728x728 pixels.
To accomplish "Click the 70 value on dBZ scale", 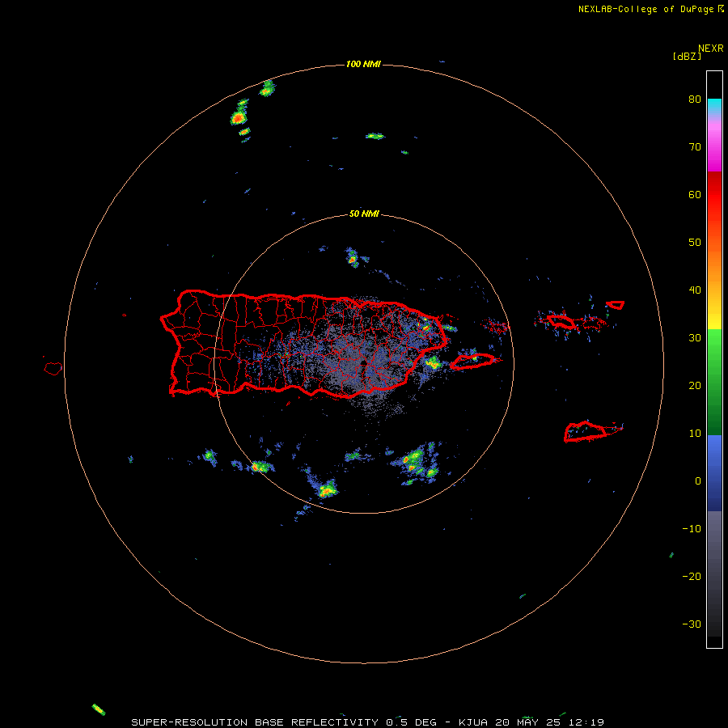I will 695,147.
